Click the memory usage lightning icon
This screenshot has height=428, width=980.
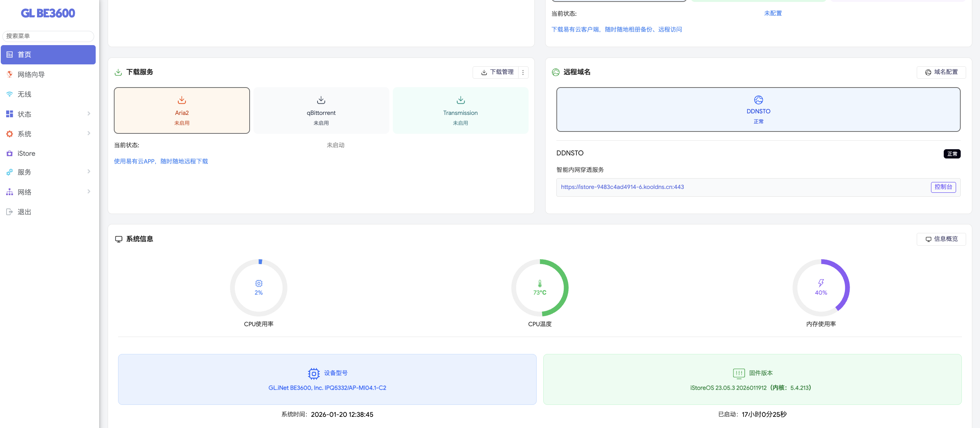click(821, 283)
